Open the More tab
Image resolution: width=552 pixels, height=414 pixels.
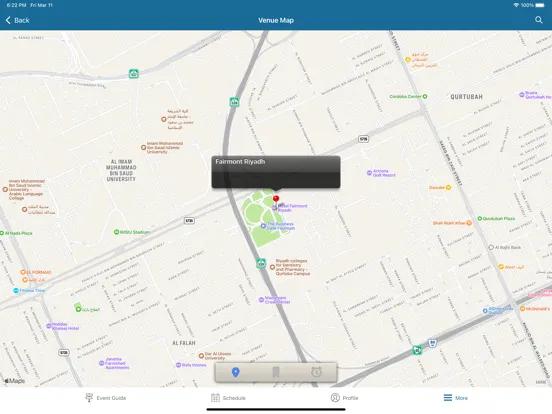pos(456,398)
